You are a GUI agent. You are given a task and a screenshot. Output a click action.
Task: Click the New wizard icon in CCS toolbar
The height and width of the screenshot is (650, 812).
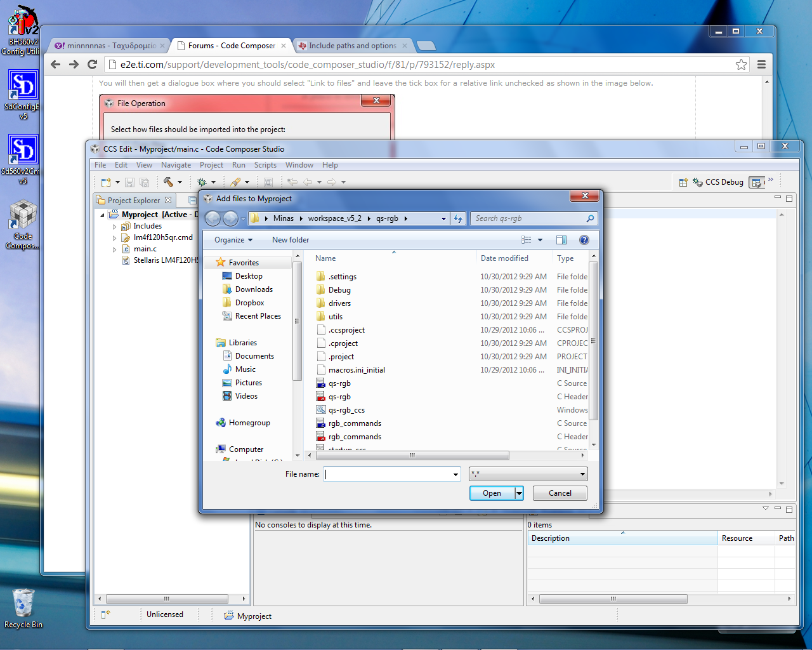(x=106, y=182)
